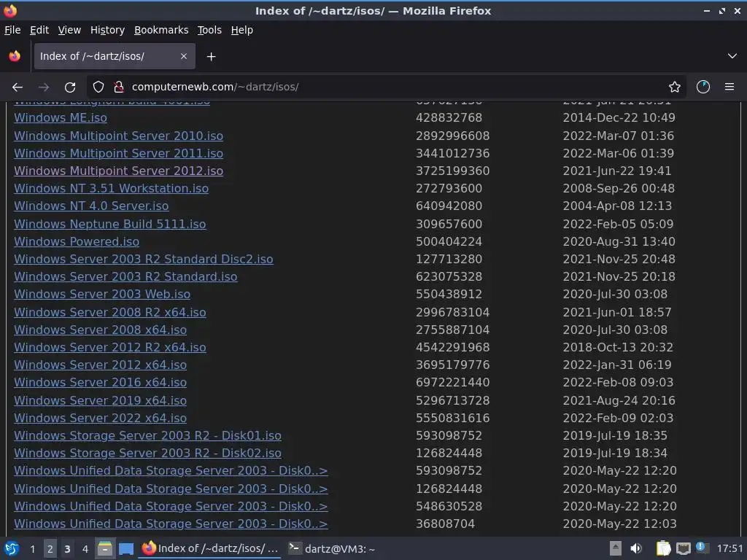The height and width of the screenshot is (560, 747).
Task: Select the date 2018-Oct-13 20:32
Action: (618, 348)
